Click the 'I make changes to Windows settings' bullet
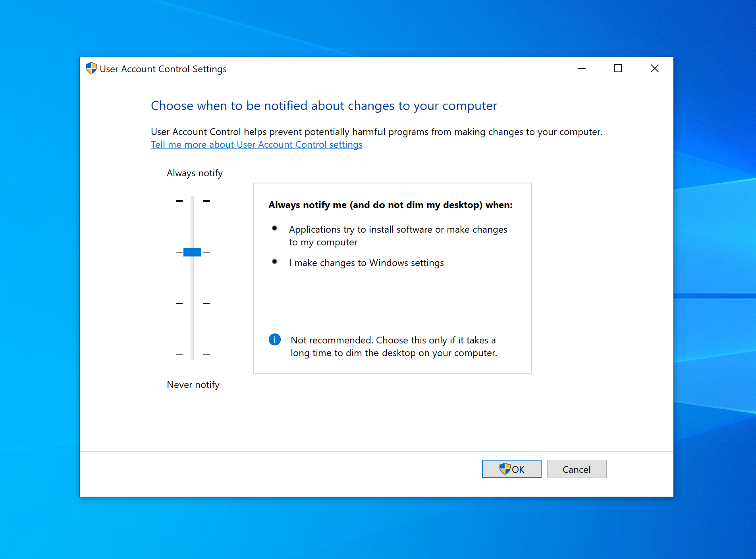This screenshot has height=559, width=756. click(x=366, y=263)
